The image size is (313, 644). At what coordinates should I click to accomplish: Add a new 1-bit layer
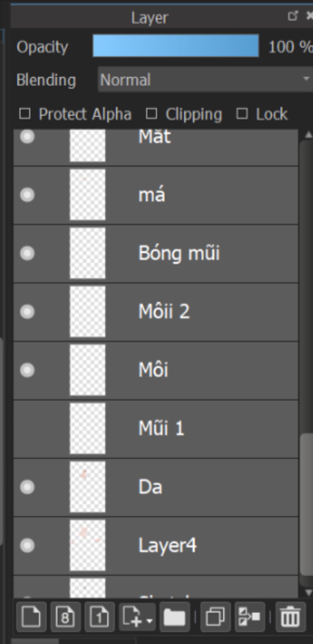pos(99,617)
